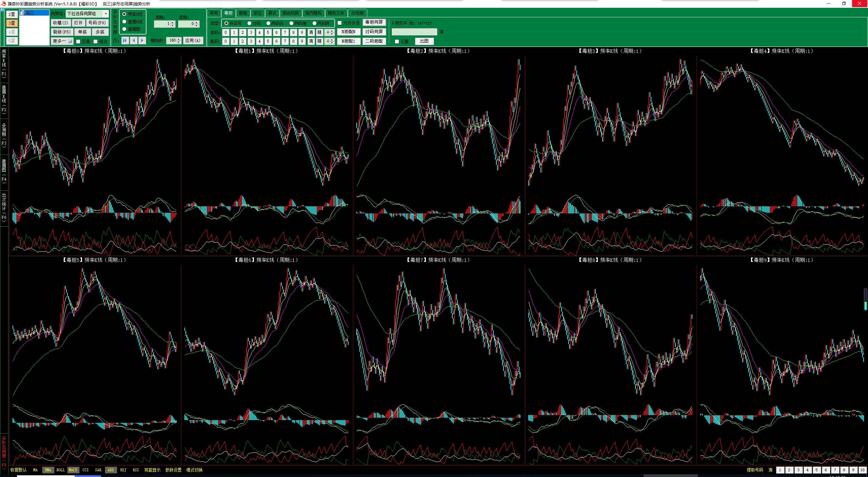Enable the MA indicator
868x477 pixels.
[x=35, y=470]
